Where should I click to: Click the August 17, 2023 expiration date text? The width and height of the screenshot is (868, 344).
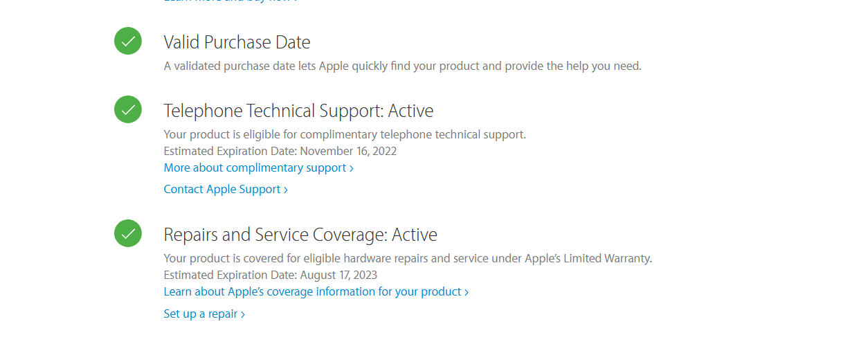pyautogui.click(x=338, y=275)
